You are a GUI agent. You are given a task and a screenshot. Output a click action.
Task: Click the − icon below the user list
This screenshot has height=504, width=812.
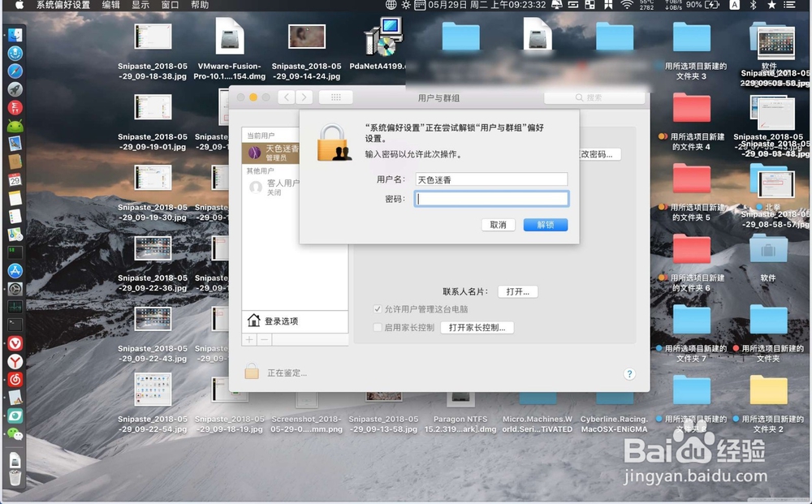point(264,339)
